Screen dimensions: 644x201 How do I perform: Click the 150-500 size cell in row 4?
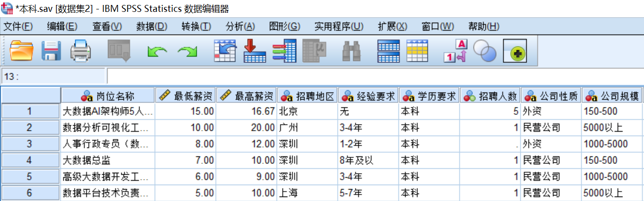[612, 160]
